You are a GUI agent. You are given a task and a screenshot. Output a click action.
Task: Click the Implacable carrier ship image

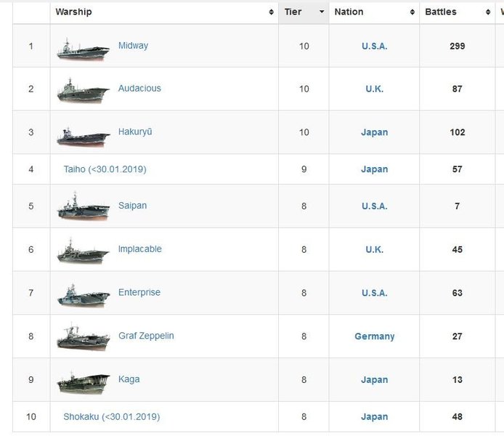tap(83, 251)
